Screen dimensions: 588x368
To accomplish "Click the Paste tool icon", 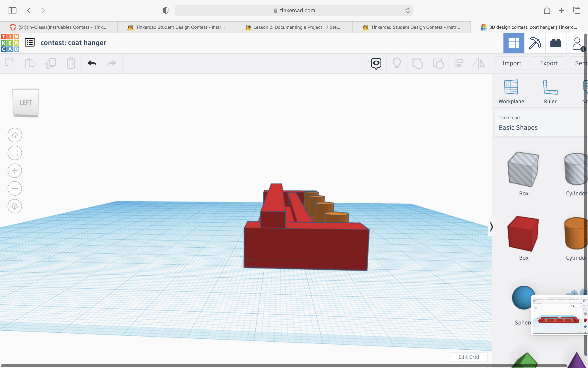I will pos(30,63).
